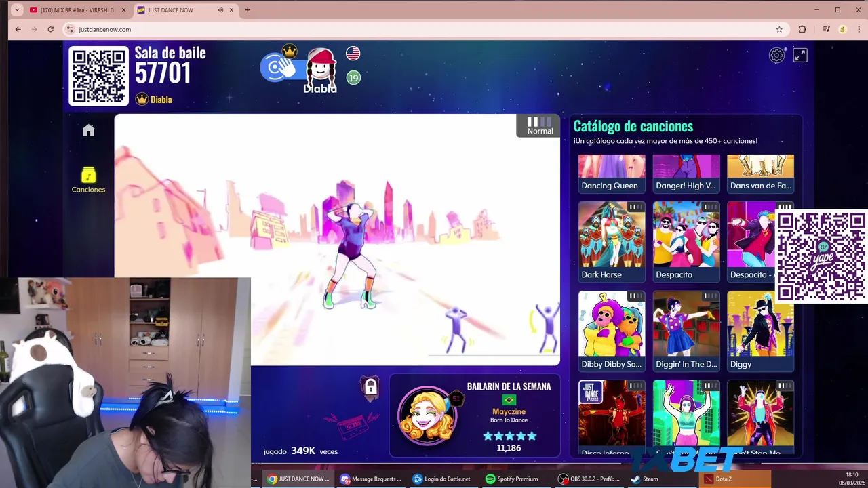Go back in the browser

[18, 29]
